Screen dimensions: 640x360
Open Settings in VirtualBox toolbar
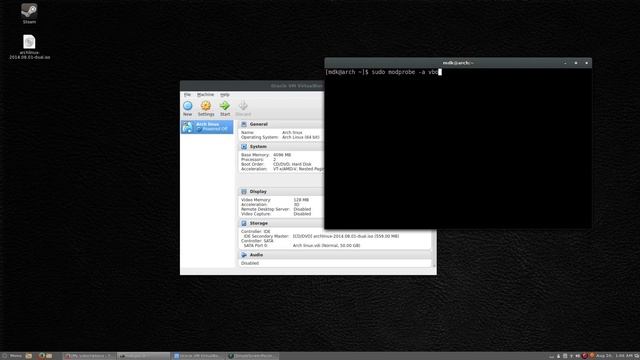click(x=206, y=108)
